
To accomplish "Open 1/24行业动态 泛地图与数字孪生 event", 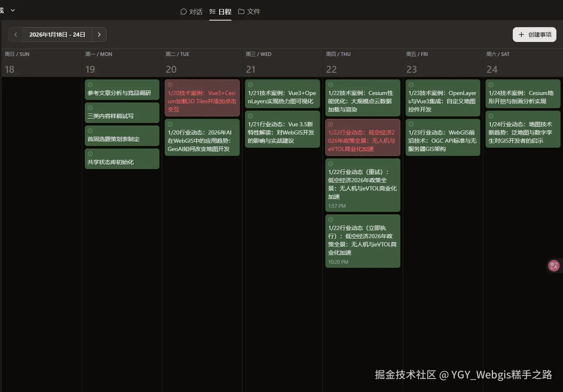I will (x=523, y=129).
